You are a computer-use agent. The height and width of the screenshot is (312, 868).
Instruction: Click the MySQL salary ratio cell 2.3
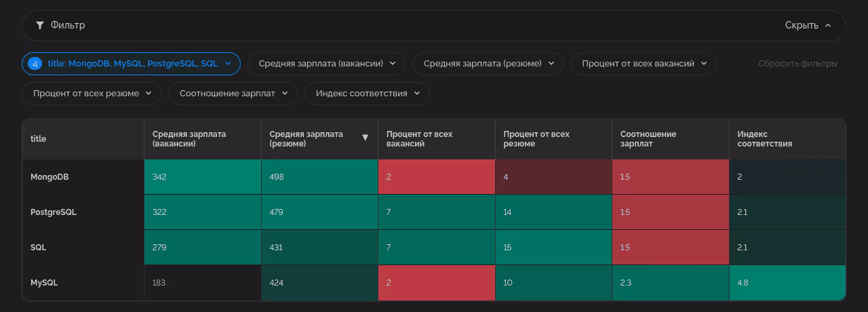point(670,283)
